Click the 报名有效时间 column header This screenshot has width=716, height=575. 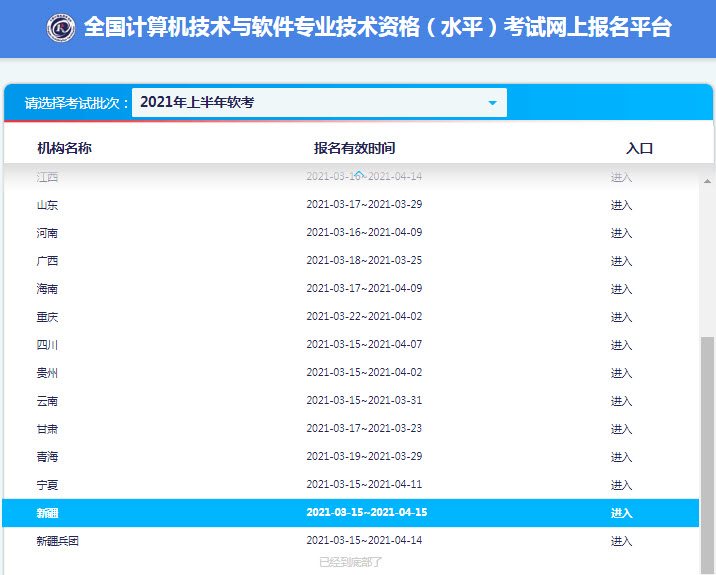tap(354, 148)
